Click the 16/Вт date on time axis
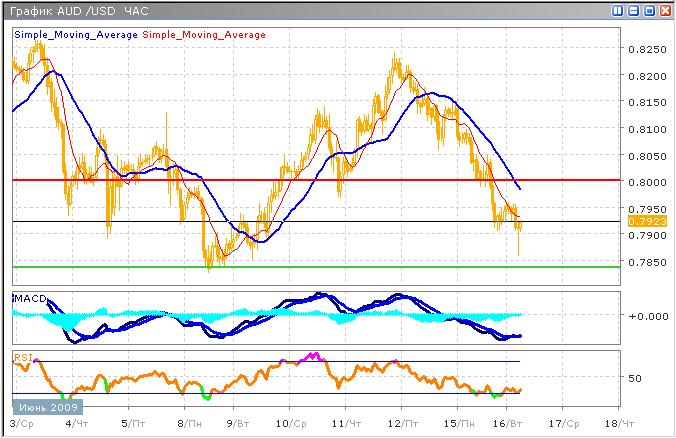Screen dimensions: 676x439 tap(508, 425)
